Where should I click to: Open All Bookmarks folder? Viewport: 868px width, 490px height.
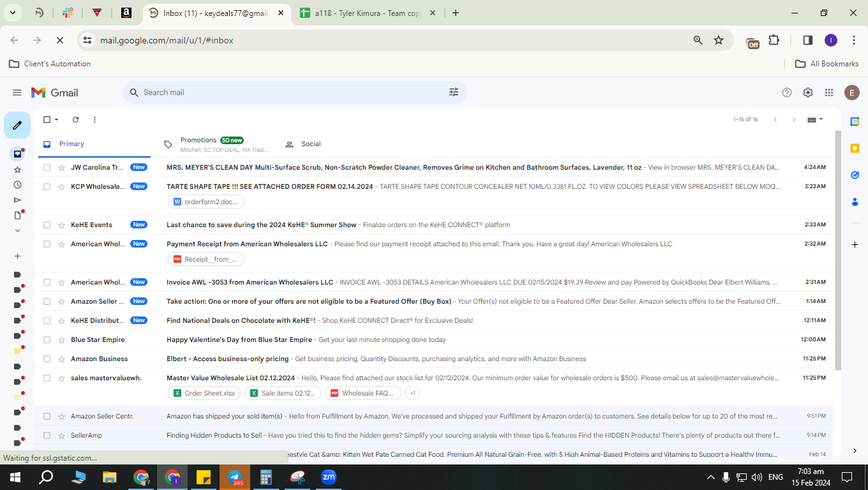click(x=827, y=64)
